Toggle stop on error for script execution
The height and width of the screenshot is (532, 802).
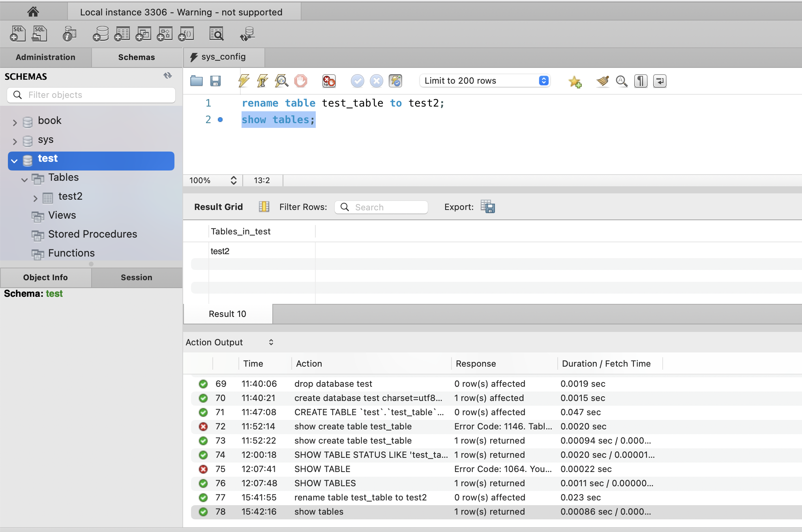328,81
